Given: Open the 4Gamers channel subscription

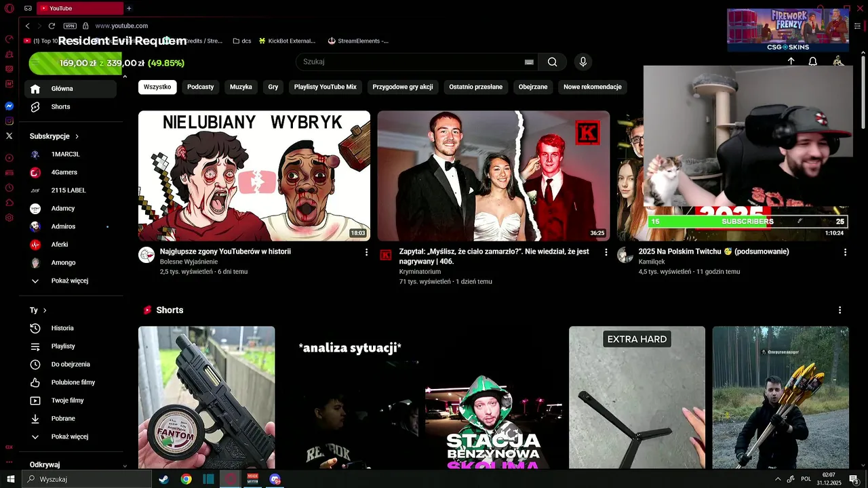Looking at the screenshot, I should coord(71,172).
